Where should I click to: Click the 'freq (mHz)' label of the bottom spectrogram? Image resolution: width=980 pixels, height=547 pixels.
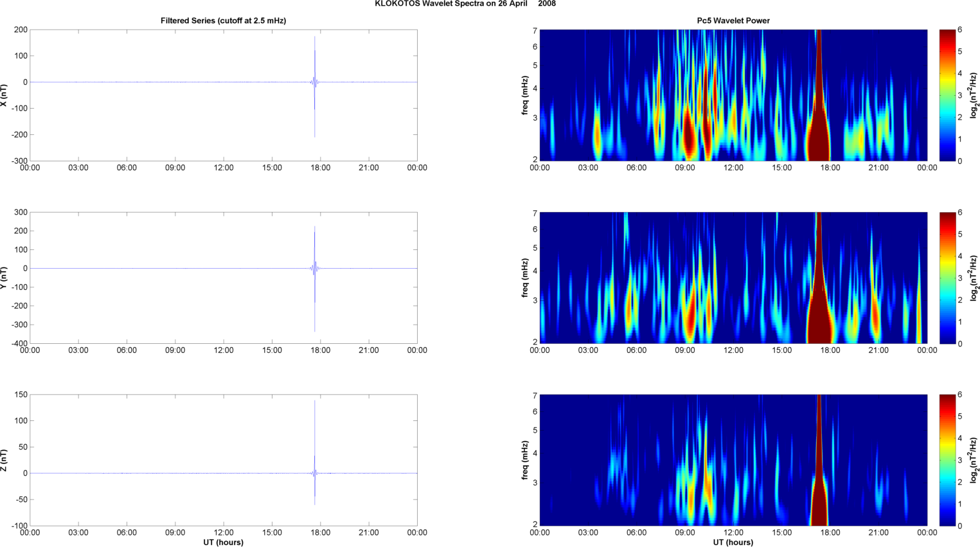525,460
